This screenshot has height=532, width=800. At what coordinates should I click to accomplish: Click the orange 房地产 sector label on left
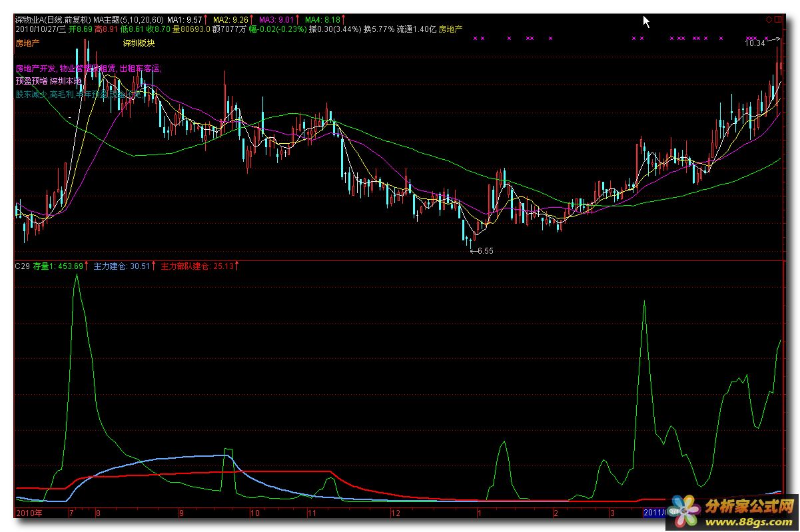pos(27,43)
